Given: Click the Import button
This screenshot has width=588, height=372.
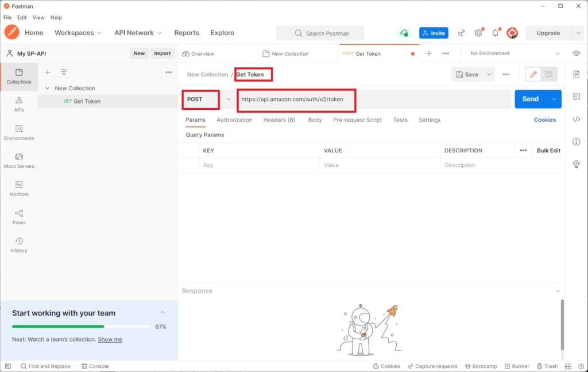Looking at the screenshot, I should 162,53.
